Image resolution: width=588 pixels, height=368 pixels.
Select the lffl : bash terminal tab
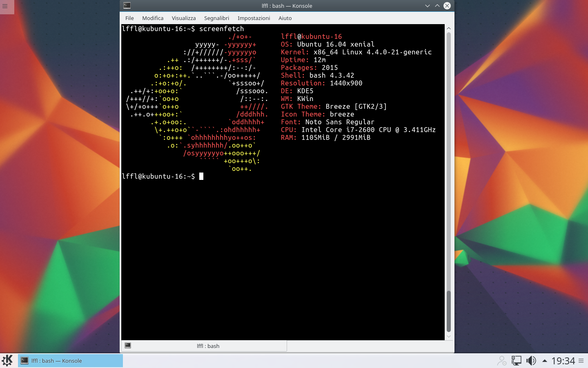click(208, 346)
